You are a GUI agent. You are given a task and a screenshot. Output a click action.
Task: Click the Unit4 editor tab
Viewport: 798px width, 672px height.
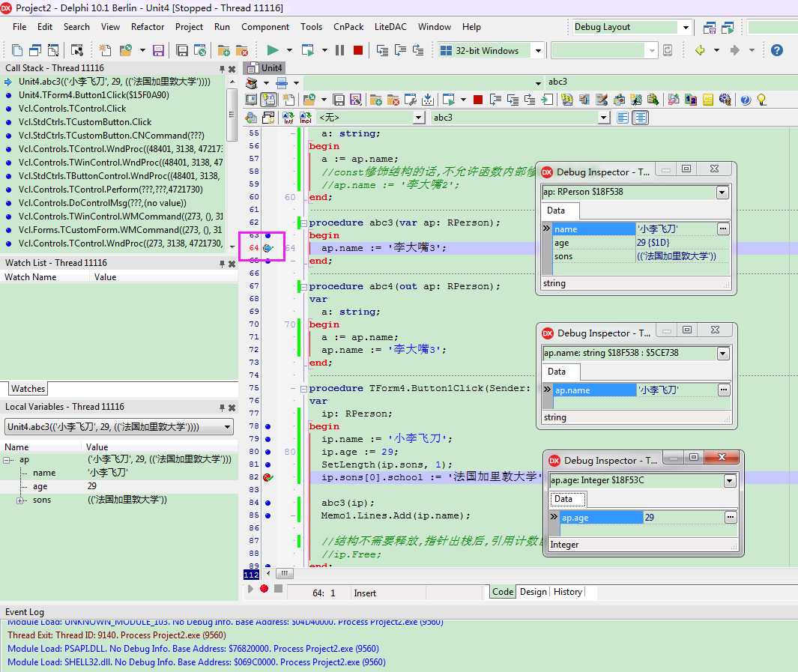(x=266, y=68)
